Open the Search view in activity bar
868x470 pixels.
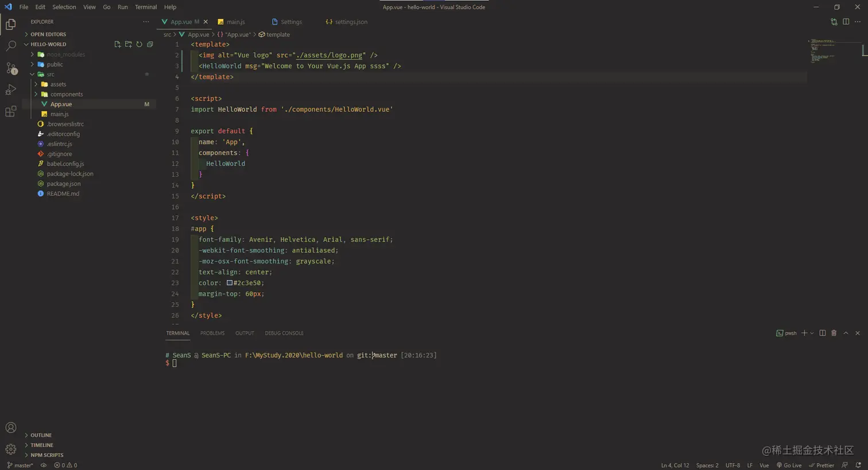click(10, 46)
